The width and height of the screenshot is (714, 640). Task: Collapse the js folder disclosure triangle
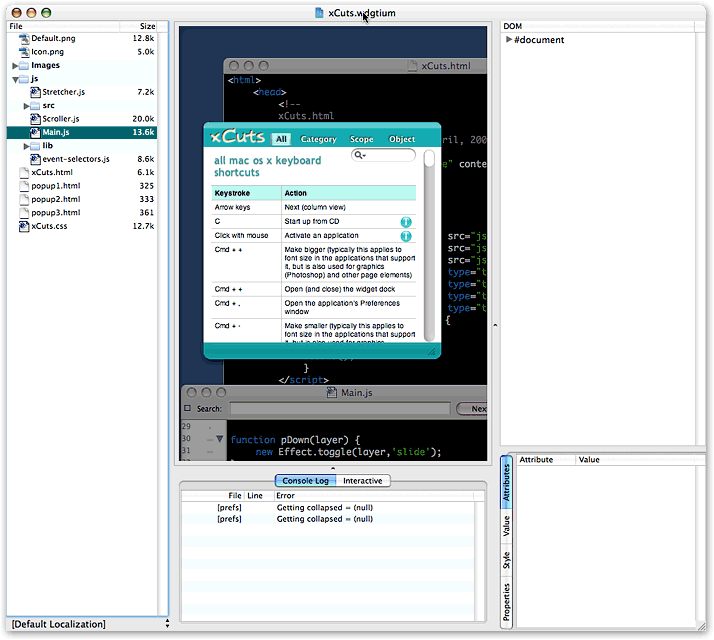click(15, 80)
